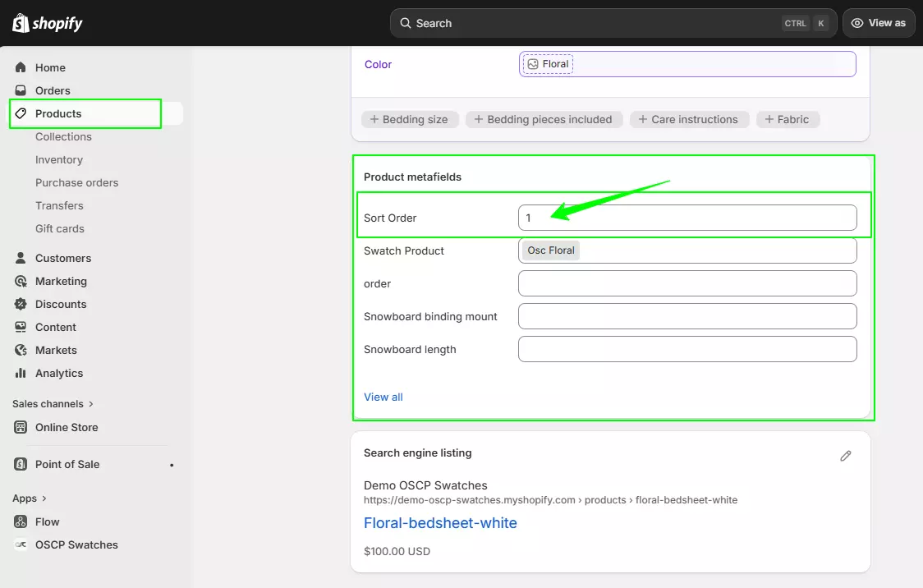Click the Sort Order input field
This screenshot has height=588, width=923.
pyautogui.click(x=687, y=218)
